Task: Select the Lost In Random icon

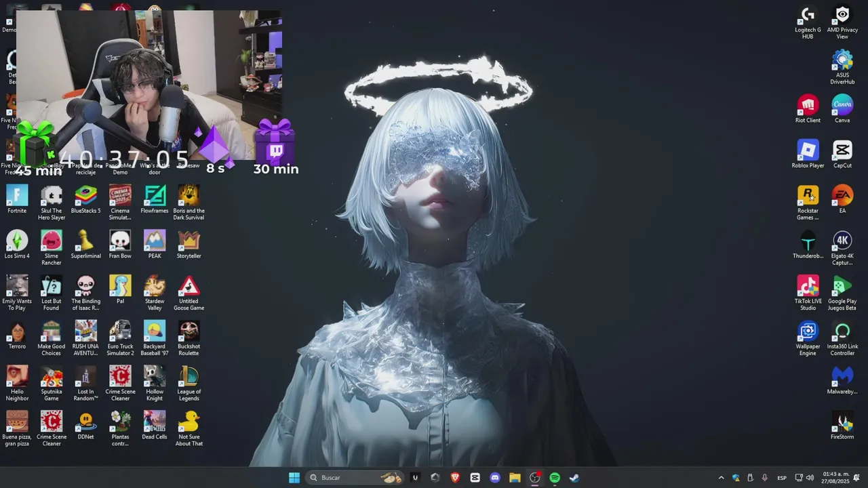Action: (x=85, y=384)
